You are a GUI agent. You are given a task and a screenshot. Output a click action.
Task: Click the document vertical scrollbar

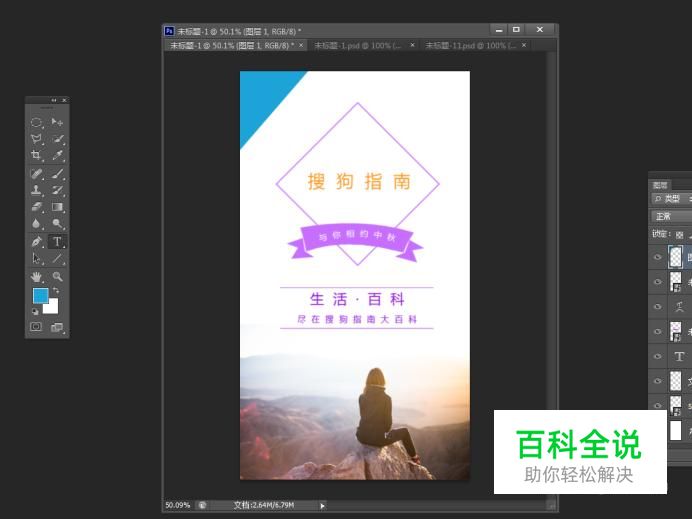click(551, 276)
